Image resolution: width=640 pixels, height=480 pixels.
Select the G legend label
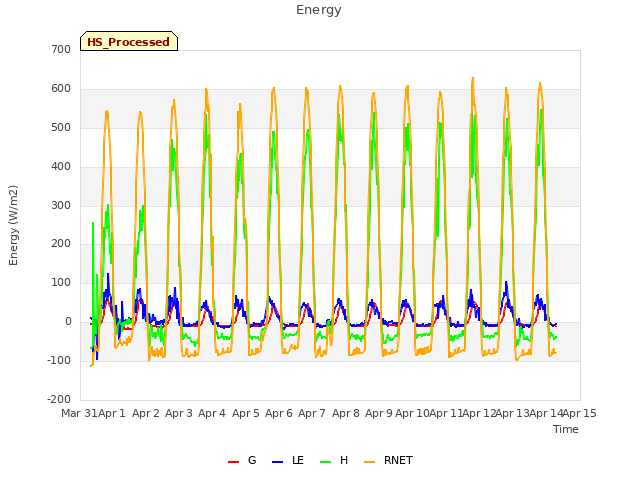252,460
